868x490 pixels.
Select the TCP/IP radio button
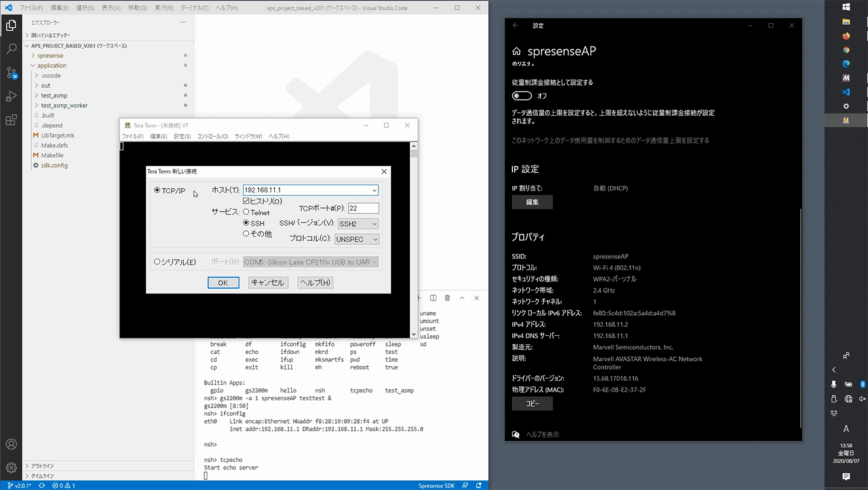[157, 190]
